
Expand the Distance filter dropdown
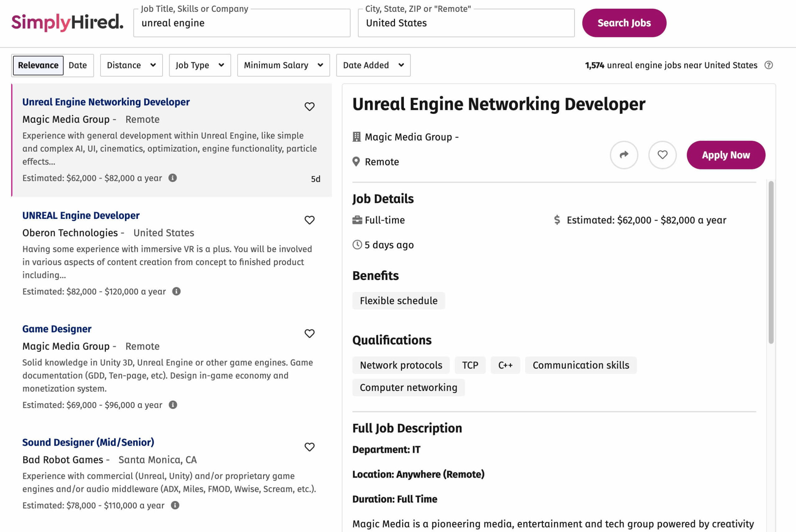tap(131, 65)
